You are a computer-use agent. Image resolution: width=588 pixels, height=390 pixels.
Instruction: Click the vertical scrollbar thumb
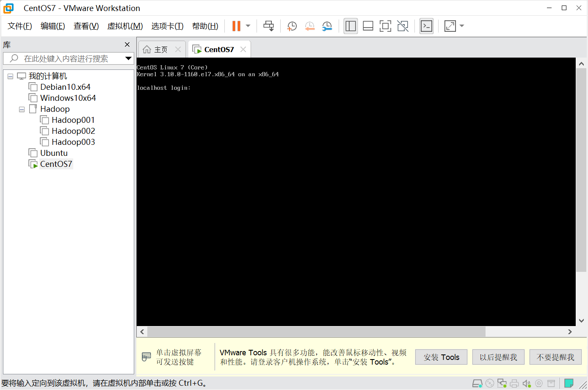coord(581,170)
